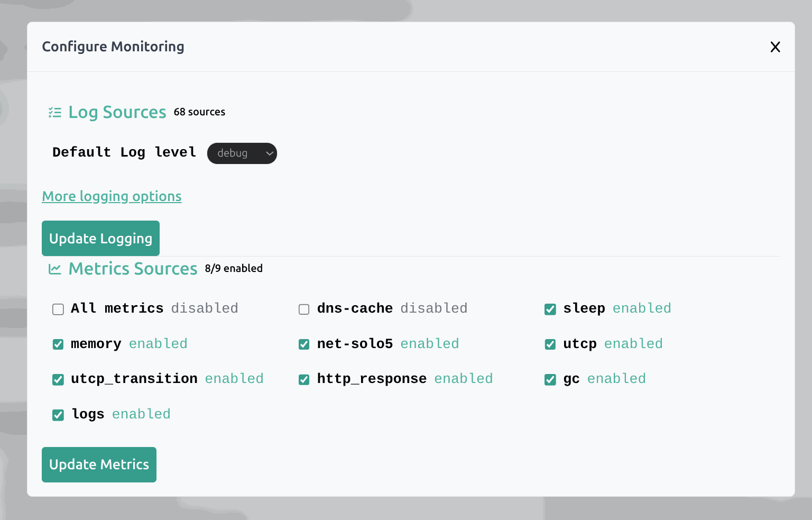Disable the sleep metrics checkbox
The image size is (812, 520).
(x=550, y=309)
